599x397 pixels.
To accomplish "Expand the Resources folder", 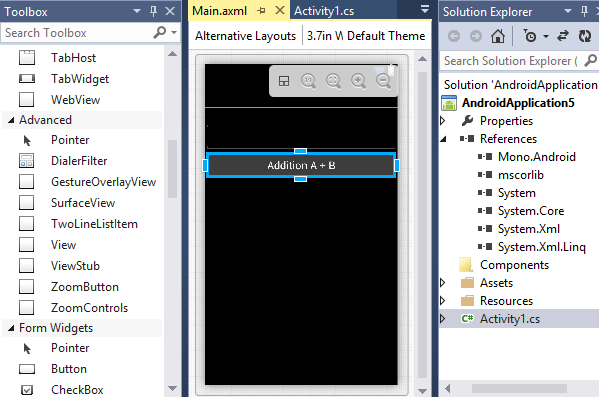I will (x=443, y=301).
